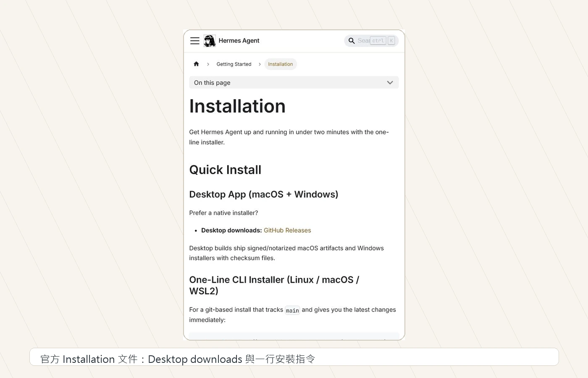The image size is (588, 378).
Task: Click the 'Desktop downloads:' bold label
Action: point(231,231)
